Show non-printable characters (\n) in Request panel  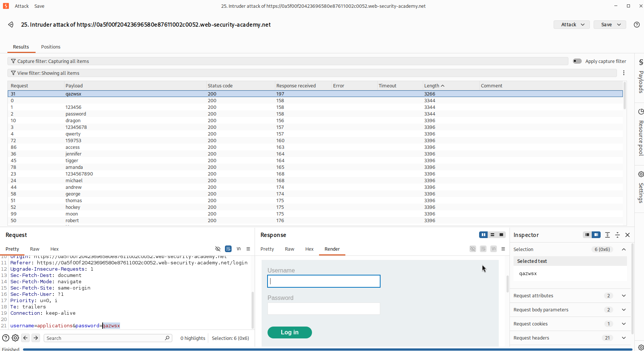point(239,249)
